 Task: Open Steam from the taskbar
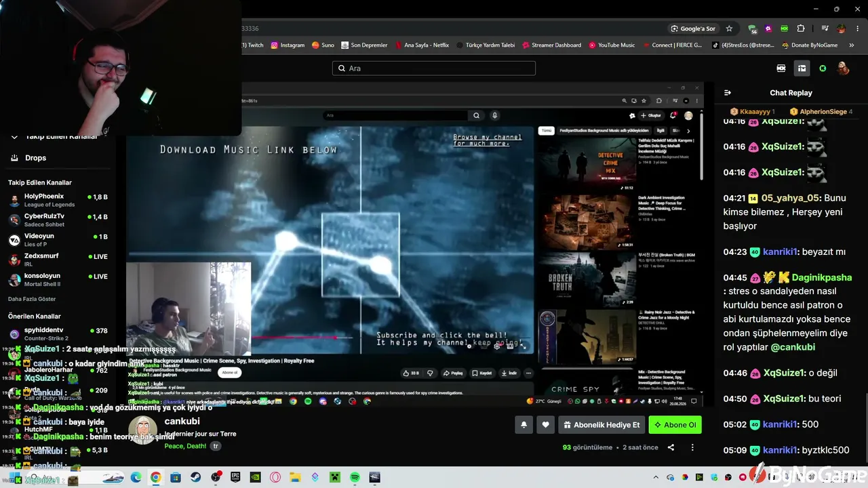point(195,477)
